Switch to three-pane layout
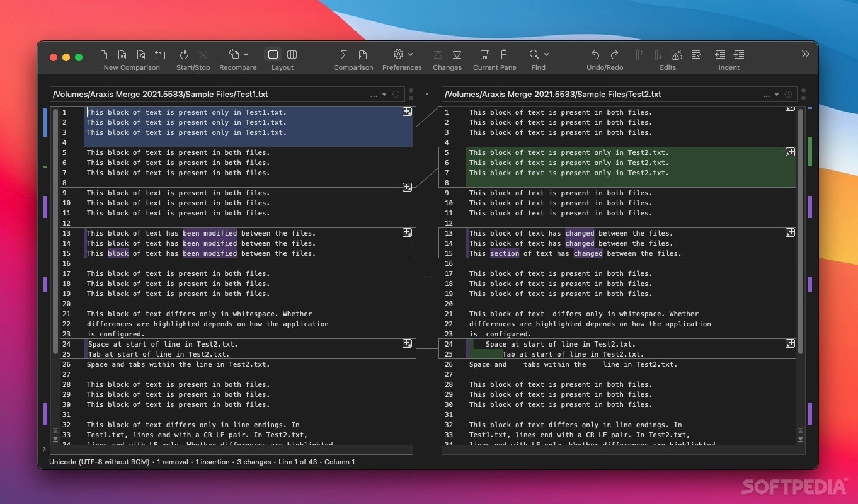Viewport: 858px width, 504px height. (x=292, y=55)
